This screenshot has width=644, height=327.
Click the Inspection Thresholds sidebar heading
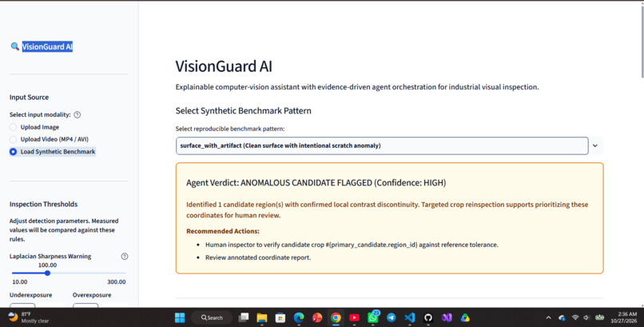(43, 204)
